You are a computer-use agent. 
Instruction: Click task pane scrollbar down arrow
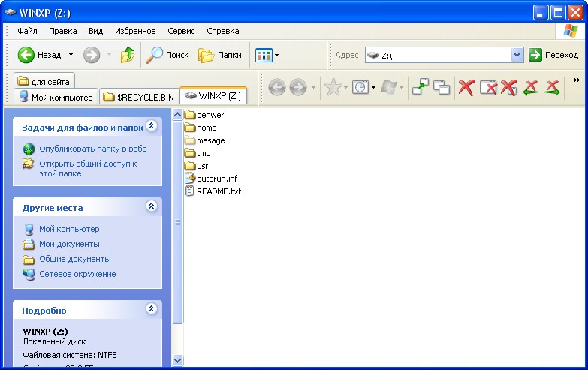click(x=178, y=361)
